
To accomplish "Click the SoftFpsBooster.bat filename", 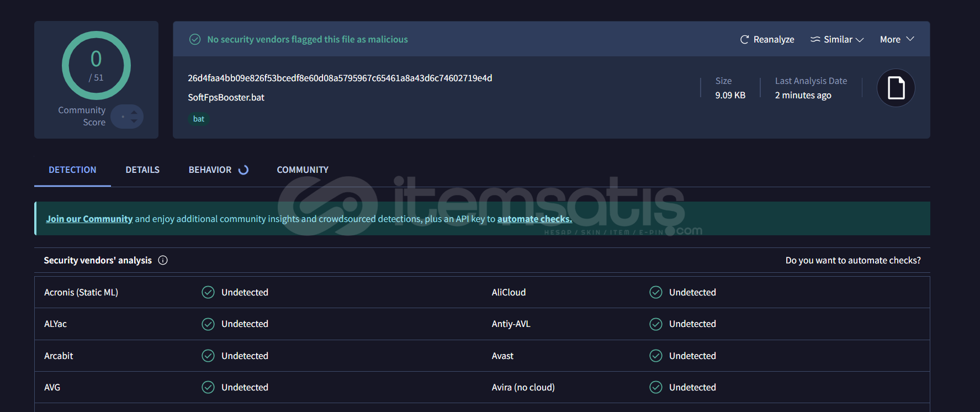I will (x=226, y=97).
